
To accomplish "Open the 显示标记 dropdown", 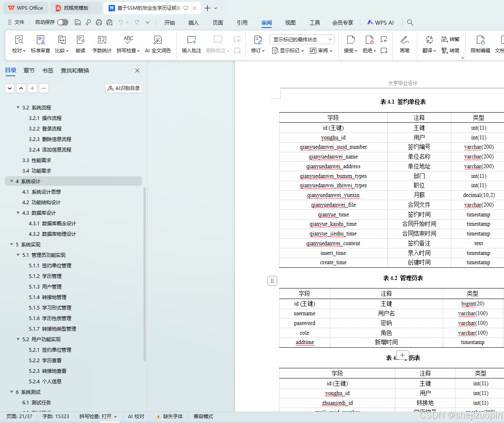I will point(288,51).
